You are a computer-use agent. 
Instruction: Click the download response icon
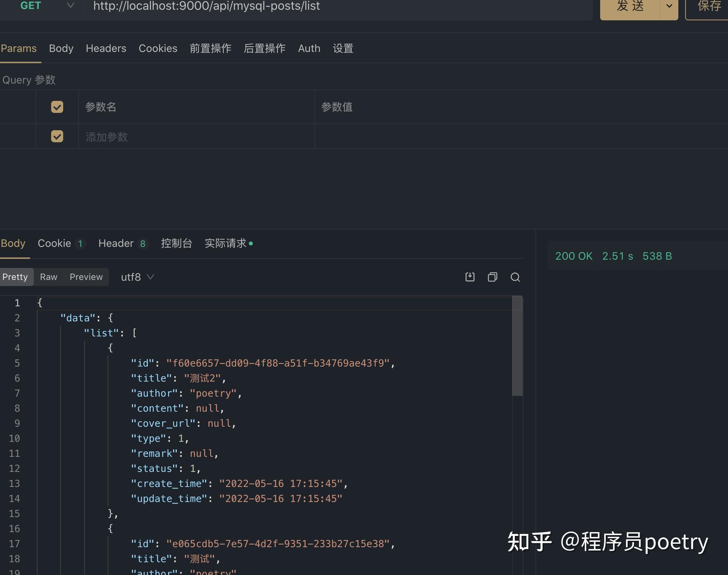click(470, 277)
